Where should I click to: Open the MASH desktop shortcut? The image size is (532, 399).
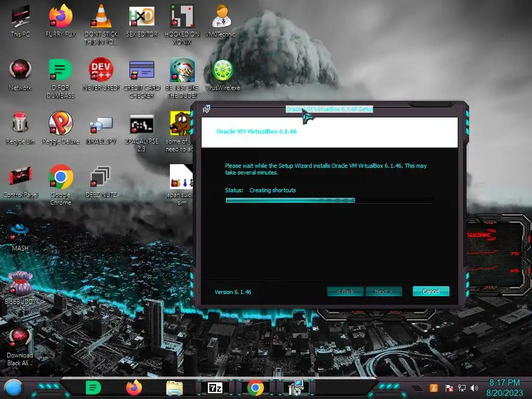pyautogui.click(x=20, y=237)
